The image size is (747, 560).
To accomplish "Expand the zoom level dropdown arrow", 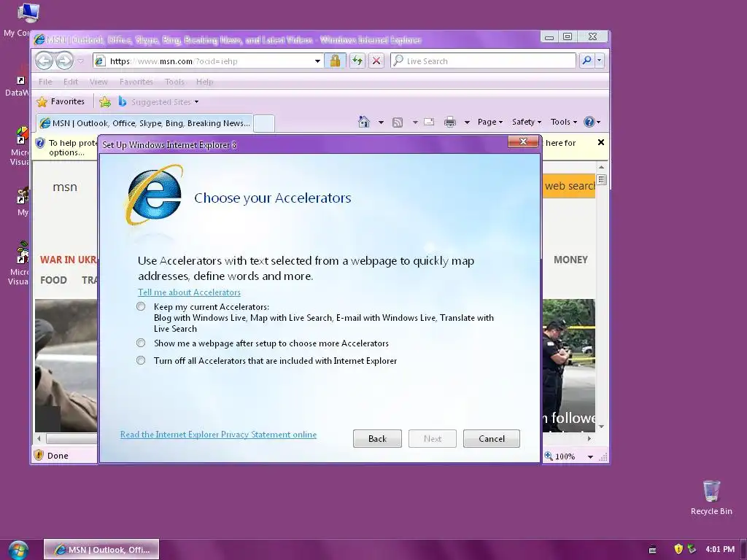I will [590, 456].
